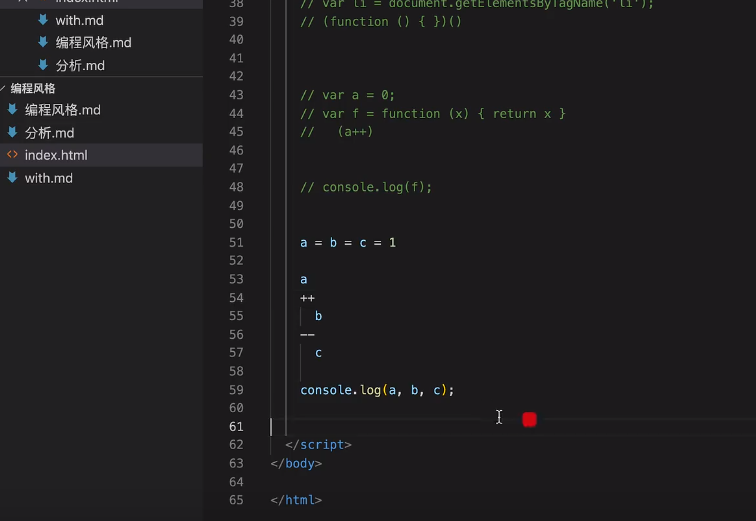Place cursor on 'a = b = c = 1'
This screenshot has width=756, height=521.
348,242
